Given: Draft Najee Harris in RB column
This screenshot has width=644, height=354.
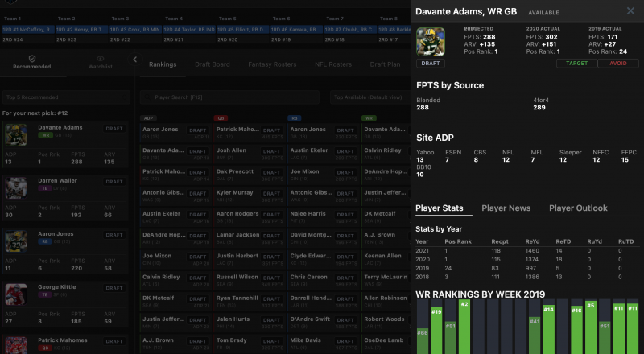Looking at the screenshot, I should [345, 214].
